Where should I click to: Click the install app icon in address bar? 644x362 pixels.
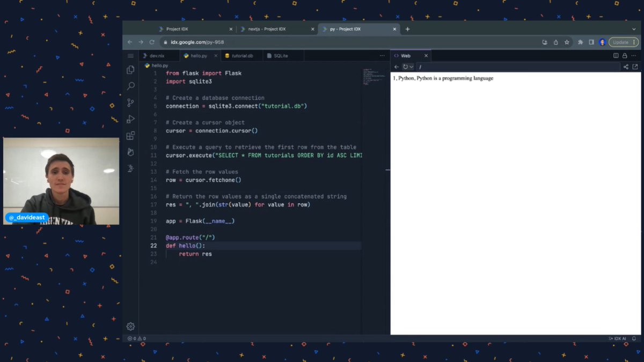(x=545, y=42)
